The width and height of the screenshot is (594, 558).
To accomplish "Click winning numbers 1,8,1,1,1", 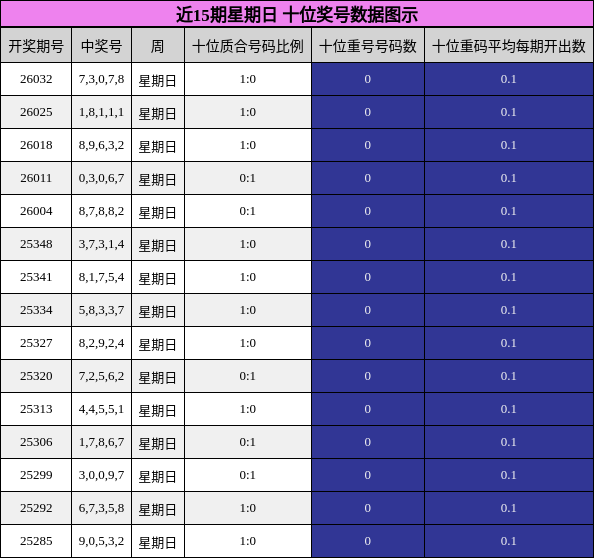I will pyautogui.click(x=102, y=112).
